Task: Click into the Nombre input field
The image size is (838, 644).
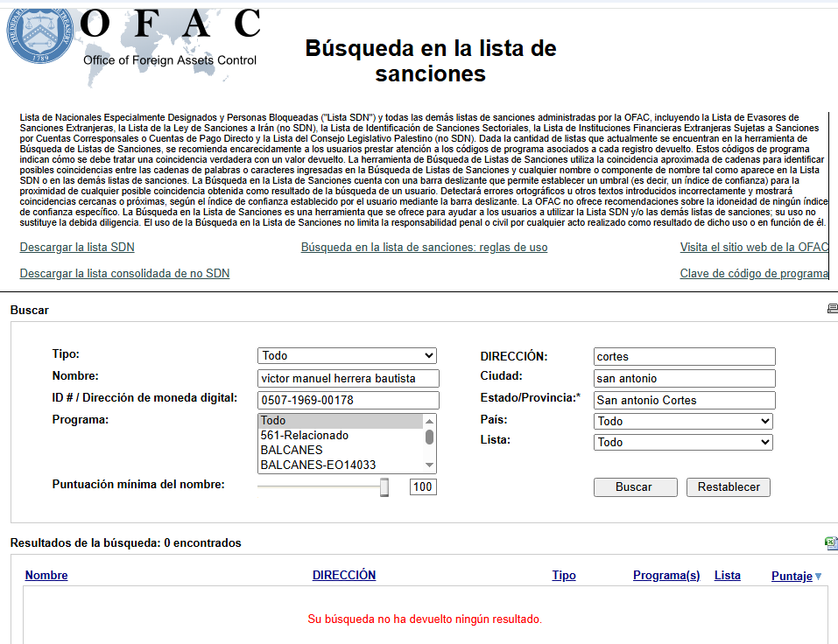Action: click(x=348, y=378)
